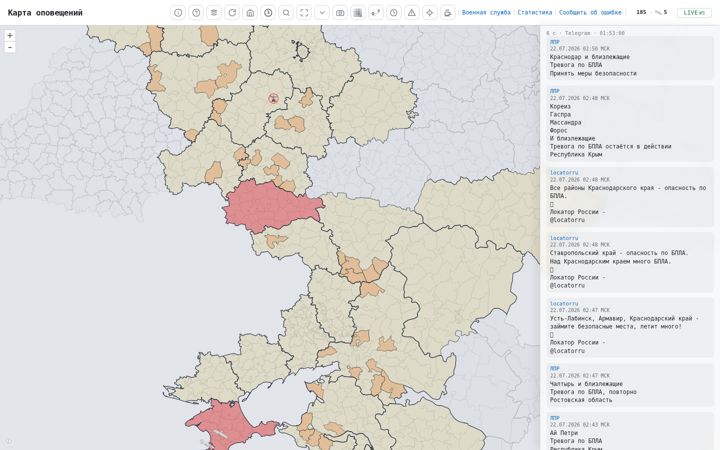Image resolution: width=720 pixels, height=450 pixels.
Task: Open the Военная служба link
Action: click(486, 13)
